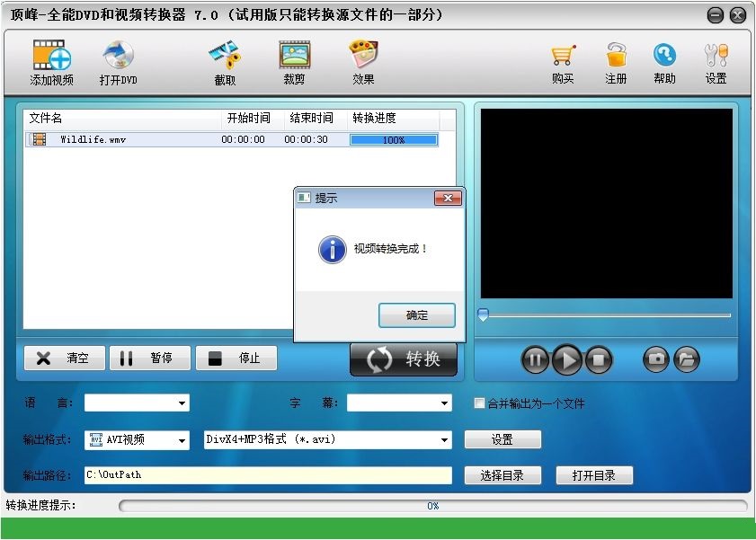The image size is (756, 540).
Task: Click the 确定 button in the dialog
Action: tap(417, 315)
